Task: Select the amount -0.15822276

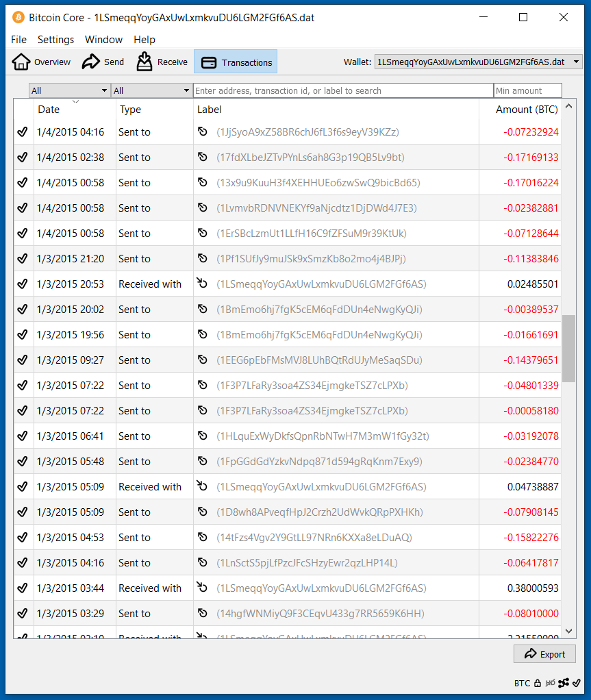Action: coord(531,538)
